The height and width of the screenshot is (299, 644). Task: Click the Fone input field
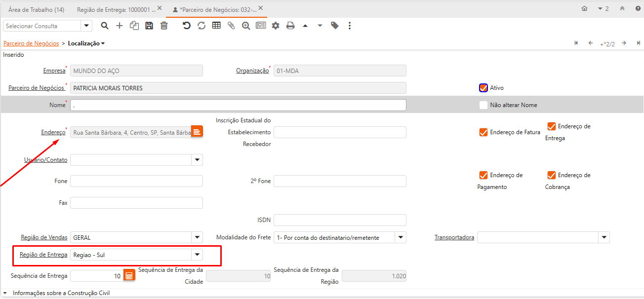pos(136,181)
